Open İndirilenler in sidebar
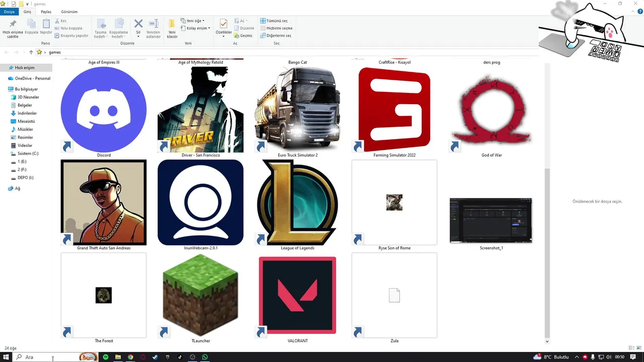This screenshot has width=644, height=362. point(24,113)
